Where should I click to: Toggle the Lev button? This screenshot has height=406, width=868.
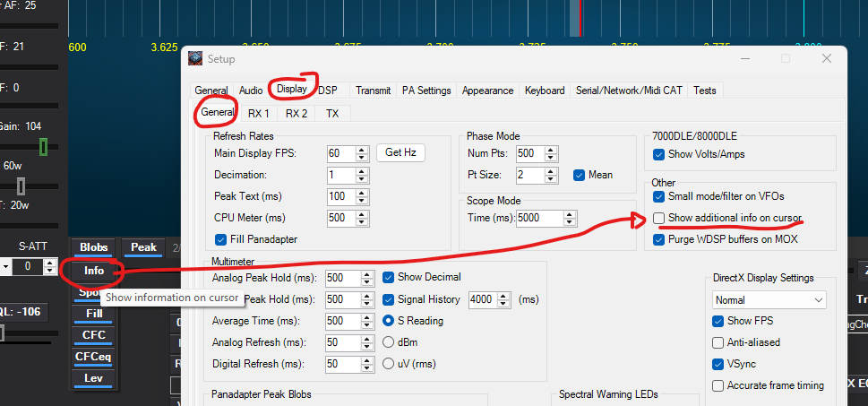94,379
